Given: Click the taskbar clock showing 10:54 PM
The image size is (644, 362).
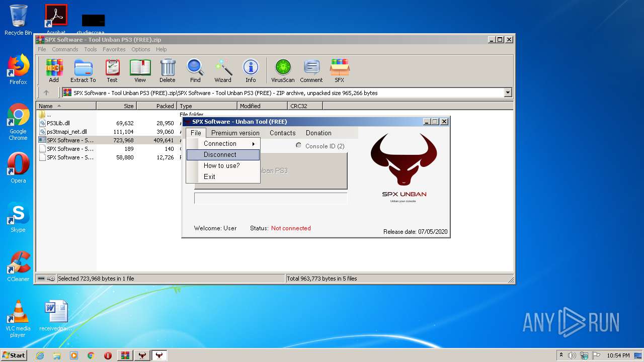Looking at the screenshot, I should coord(618,355).
